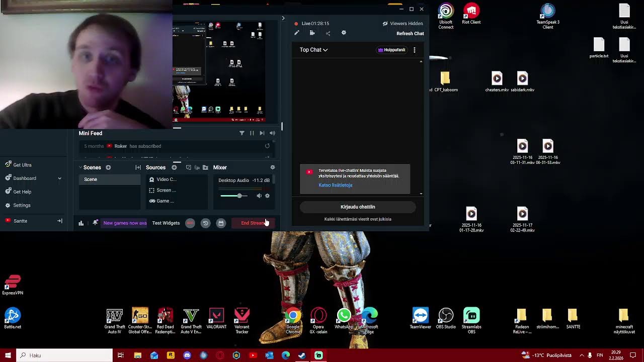Image resolution: width=644 pixels, height=362 pixels.
Task: Click the New games now available banner
Action: coord(125,223)
